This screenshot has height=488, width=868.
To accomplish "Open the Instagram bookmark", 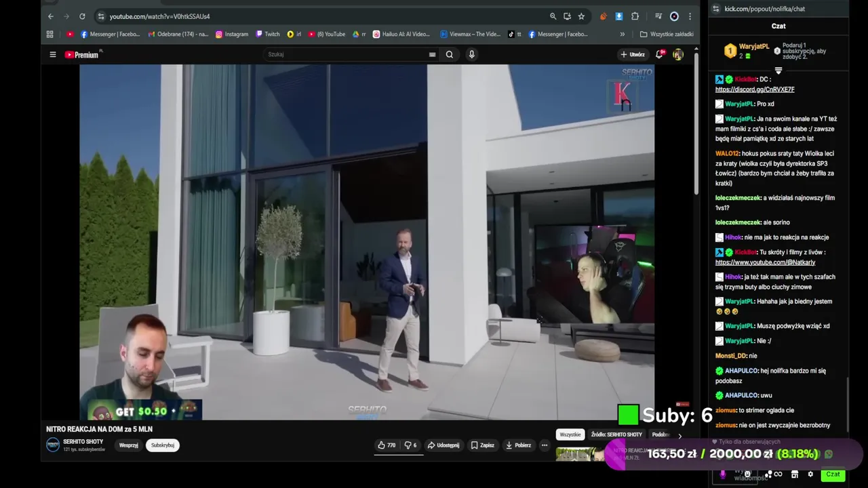I will (x=232, y=34).
